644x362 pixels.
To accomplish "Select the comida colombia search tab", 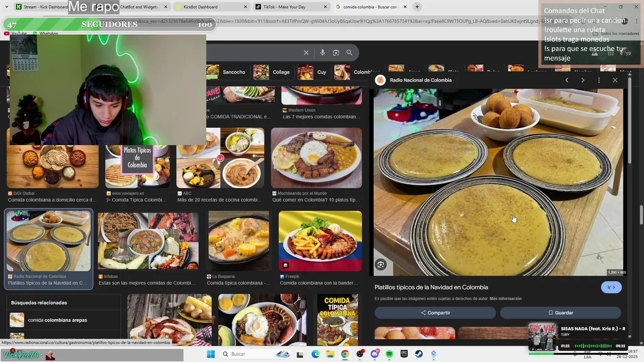I will pos(371,7).
